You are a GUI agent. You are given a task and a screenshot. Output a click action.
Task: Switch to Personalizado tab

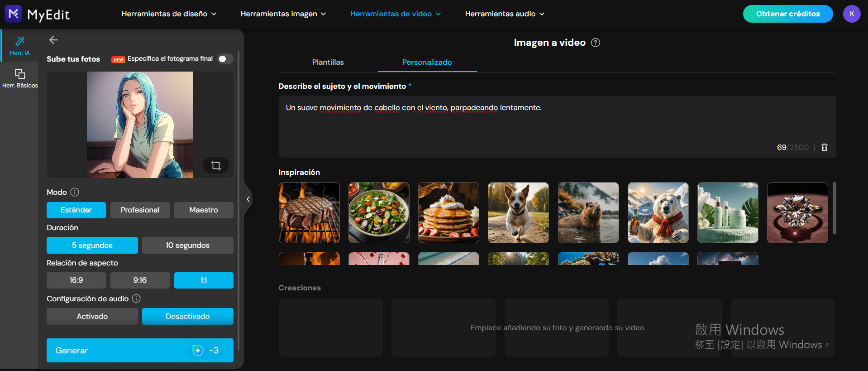pos(427,63)
